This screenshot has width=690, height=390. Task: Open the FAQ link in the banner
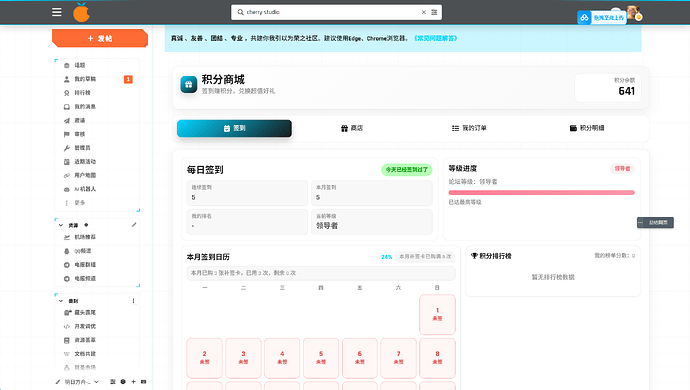point(435,38)
